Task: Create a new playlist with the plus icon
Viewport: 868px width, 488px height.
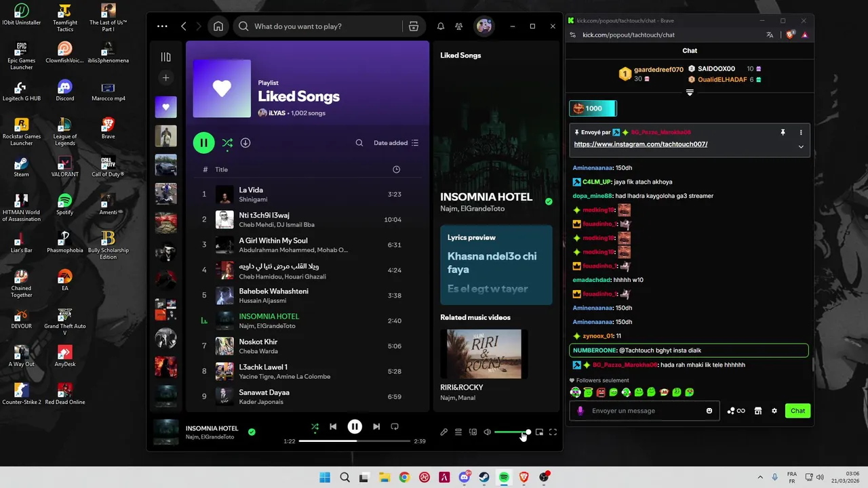Action: point(165,78)
